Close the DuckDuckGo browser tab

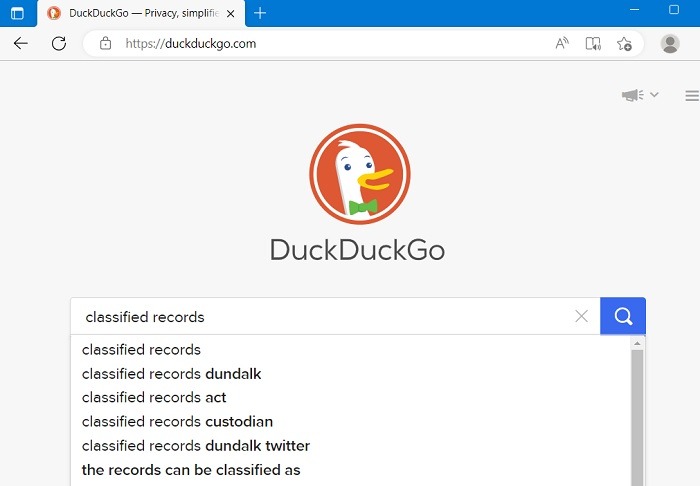(x=231, y=14)
